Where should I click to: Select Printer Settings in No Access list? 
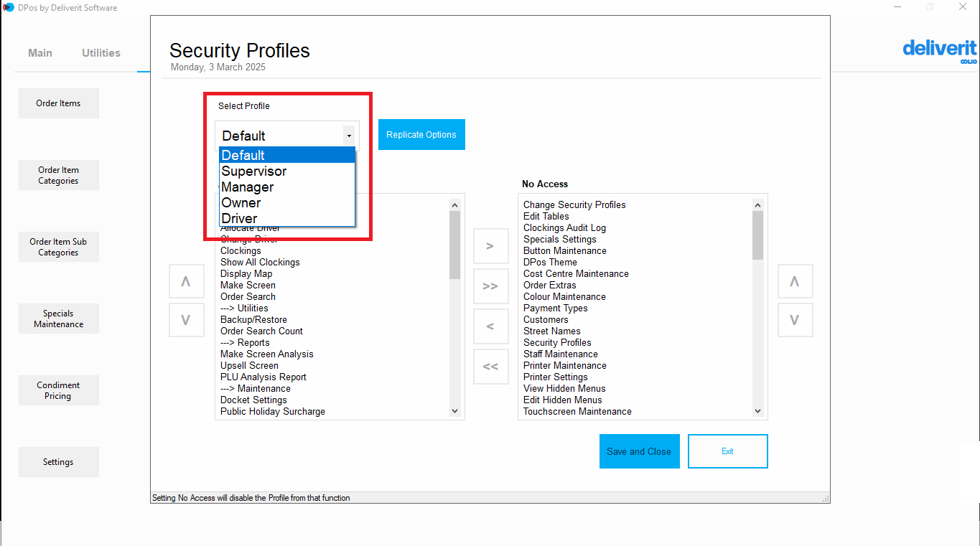pos(555,377)
